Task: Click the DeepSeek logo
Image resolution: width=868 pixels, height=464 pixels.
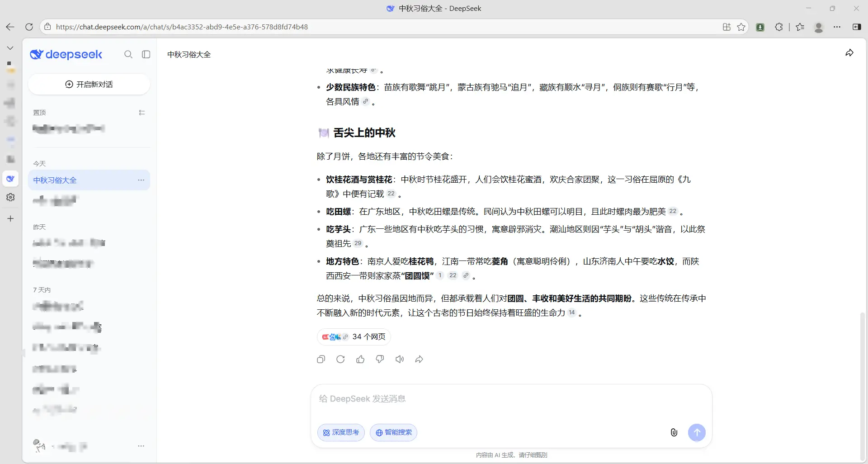Action: 66,54
